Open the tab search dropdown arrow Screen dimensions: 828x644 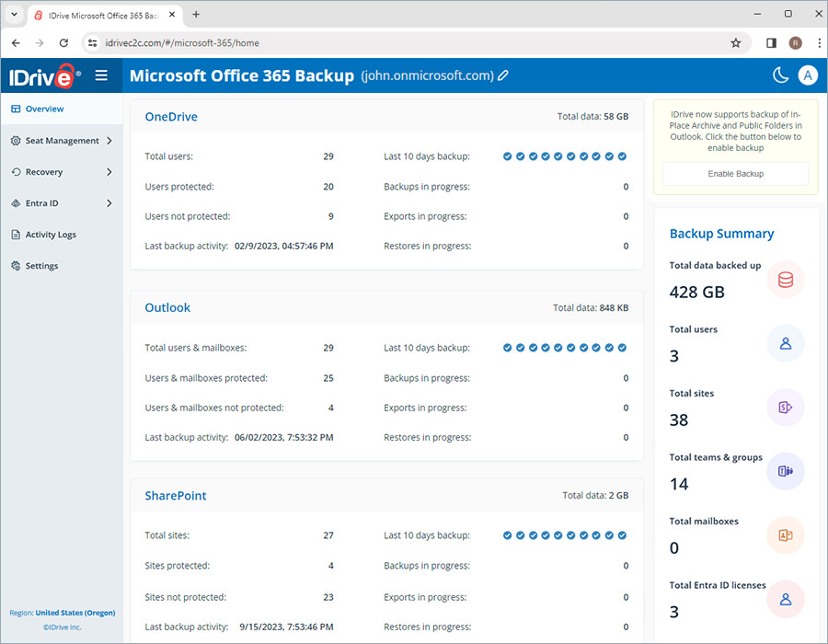(14, 15)
